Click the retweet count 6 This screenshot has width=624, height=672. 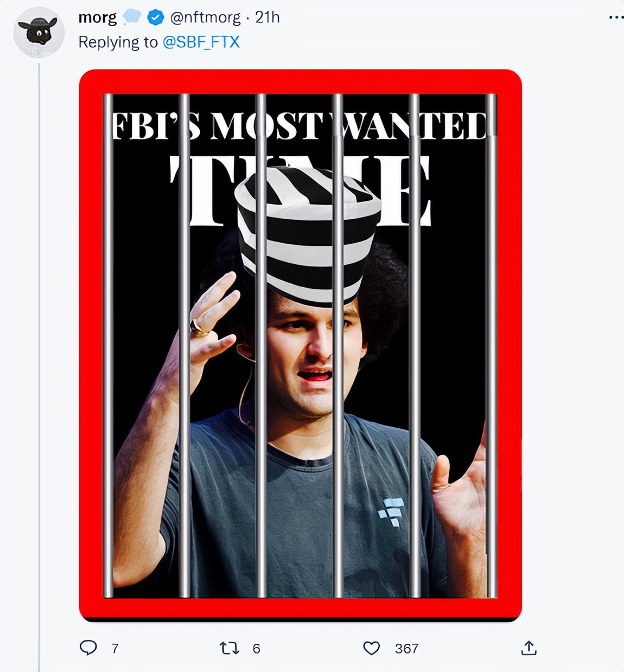[x=257, y=648]
